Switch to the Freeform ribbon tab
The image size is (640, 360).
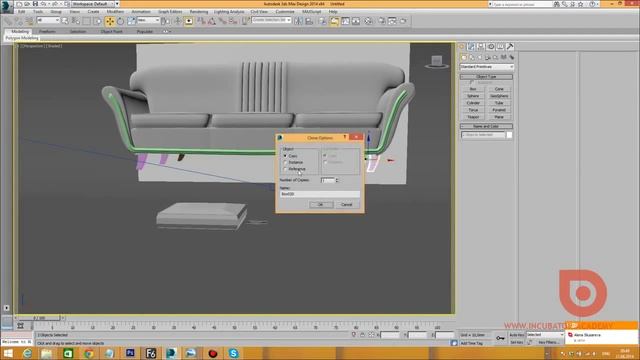point(47,31)
